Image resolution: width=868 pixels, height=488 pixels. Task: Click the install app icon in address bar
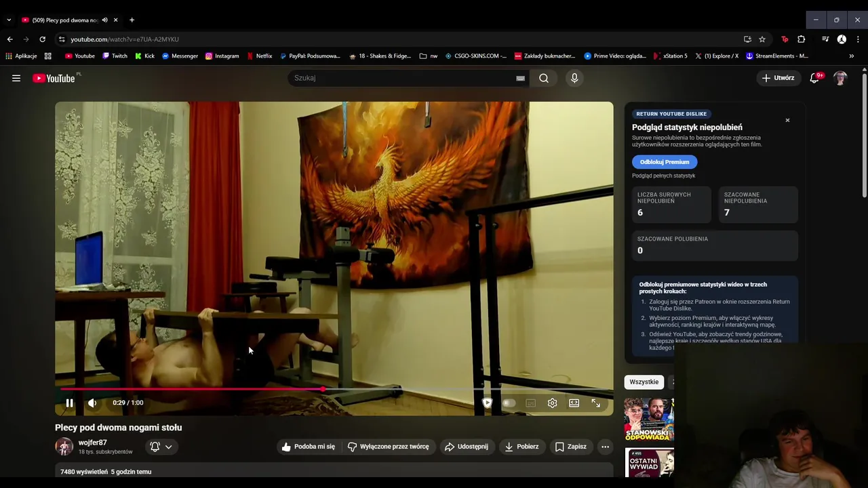pyautogui.click(x=747, y=39)
